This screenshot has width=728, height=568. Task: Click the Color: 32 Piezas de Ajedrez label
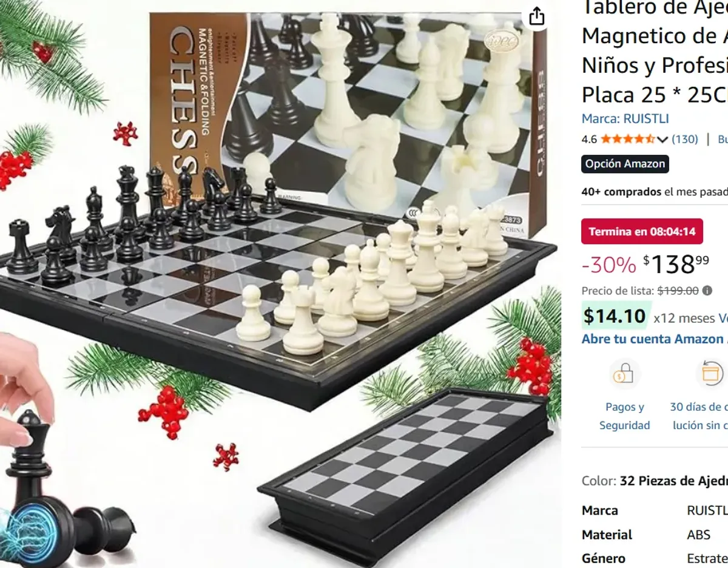click(655, 481)
